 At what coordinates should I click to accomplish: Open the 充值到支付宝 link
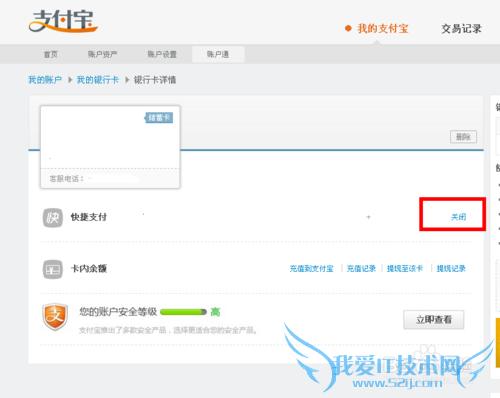coord(311,269)
